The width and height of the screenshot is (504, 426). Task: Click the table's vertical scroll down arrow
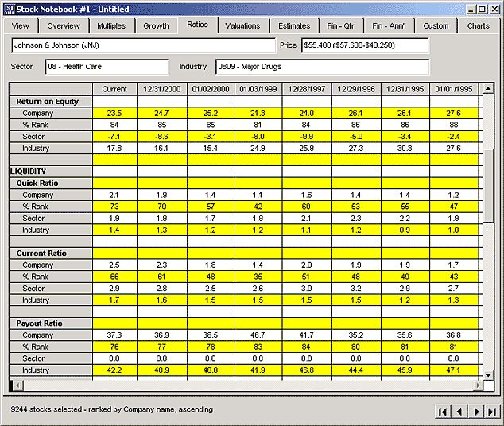point(488,374)
